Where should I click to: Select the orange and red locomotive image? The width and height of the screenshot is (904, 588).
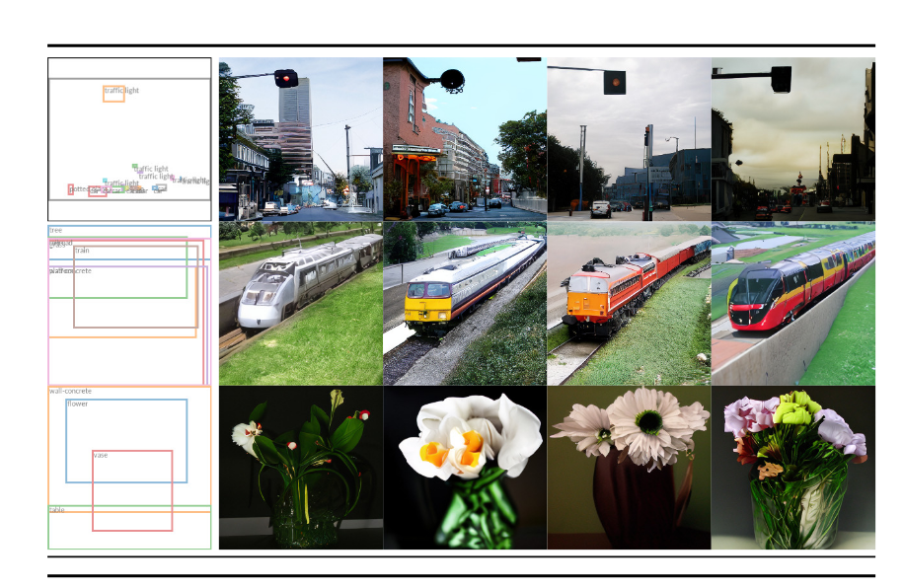click(629, 303)
